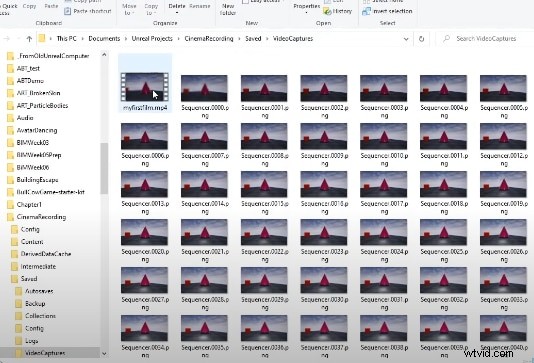Select the Sequencer.0006.png thumbnail

pos(144,136)
